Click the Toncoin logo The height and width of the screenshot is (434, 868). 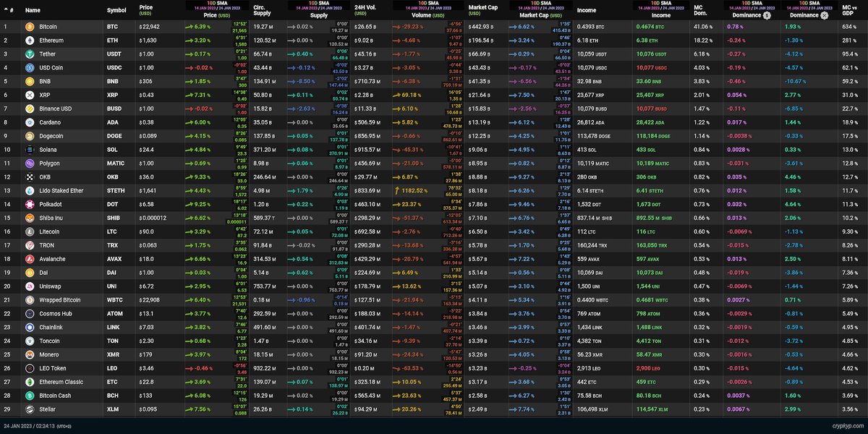(30, 341)
